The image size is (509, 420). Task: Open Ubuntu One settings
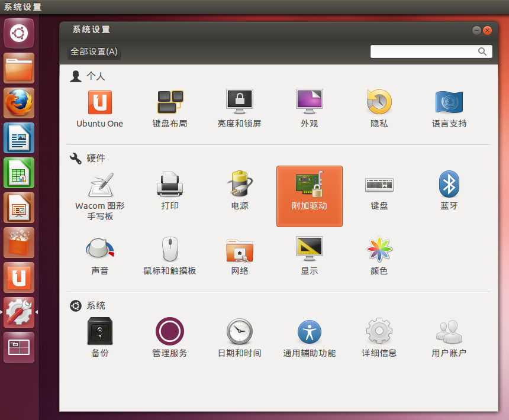point(99,109)
